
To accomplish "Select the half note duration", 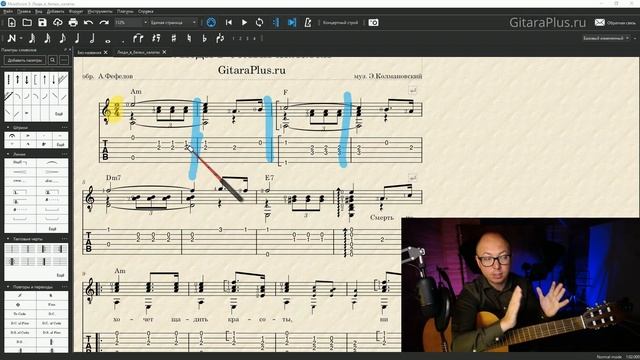I will click(92, 38).
